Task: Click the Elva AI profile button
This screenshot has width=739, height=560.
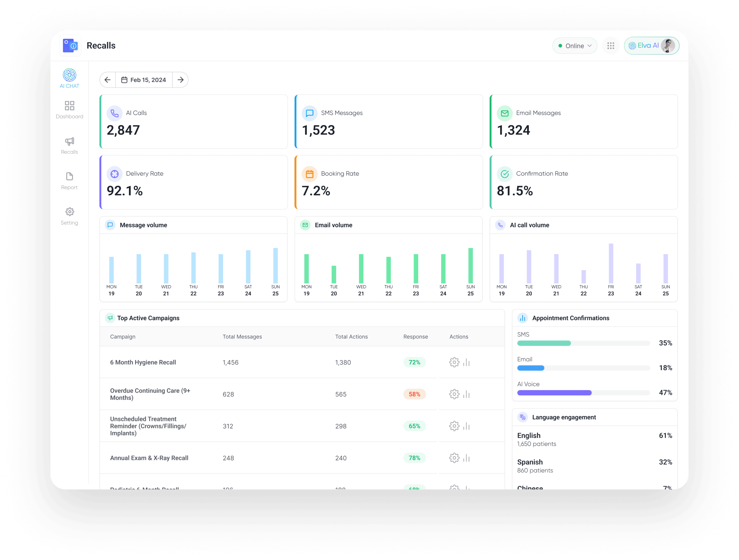Action: coord(651,46)
